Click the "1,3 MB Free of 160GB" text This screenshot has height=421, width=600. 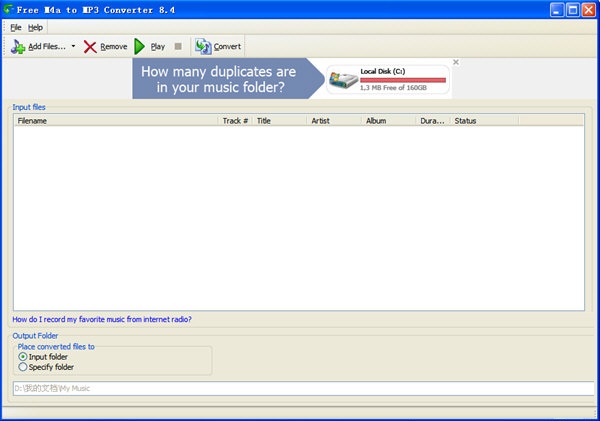tap(393, 88)
